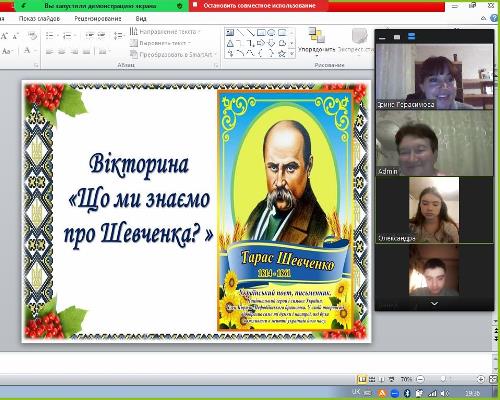
Task: Switch to Normal view in status bar
Action: [x=362, y=379]
